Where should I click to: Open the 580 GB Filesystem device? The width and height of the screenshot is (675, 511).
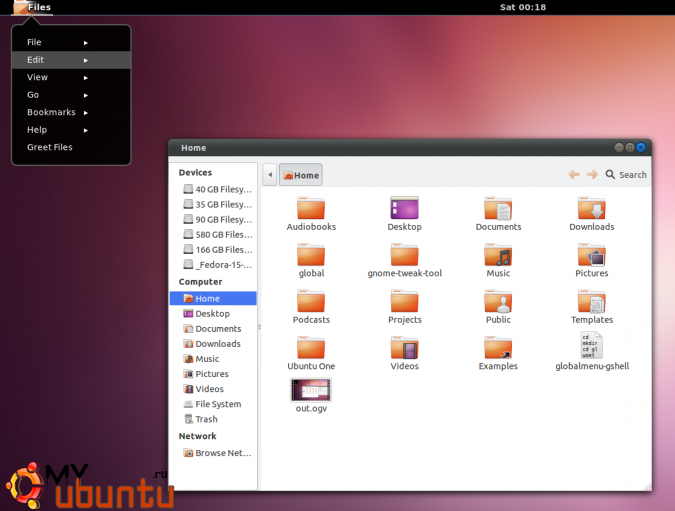(x=217, y=234)
